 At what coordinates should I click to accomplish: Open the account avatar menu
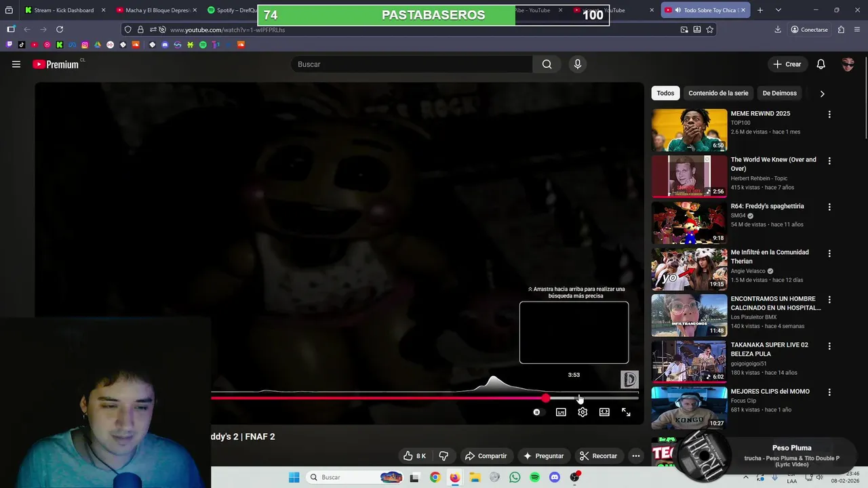coord(848,64)
